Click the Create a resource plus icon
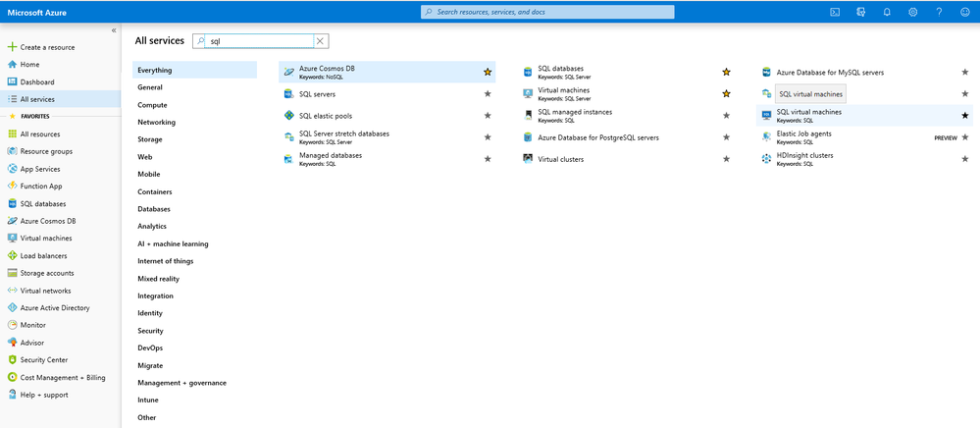The height and width of the screenshot is (428, 980). click(x=11, y=47)
